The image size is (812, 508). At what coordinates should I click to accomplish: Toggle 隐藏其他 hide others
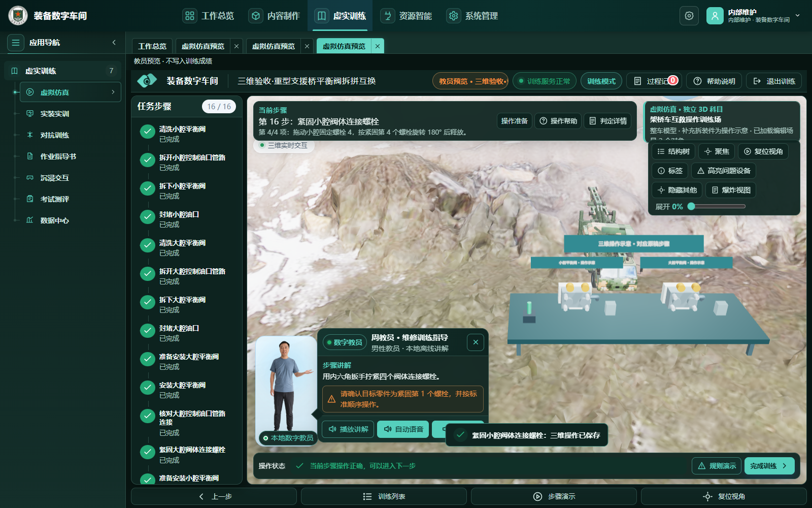(x=677, y=190)
